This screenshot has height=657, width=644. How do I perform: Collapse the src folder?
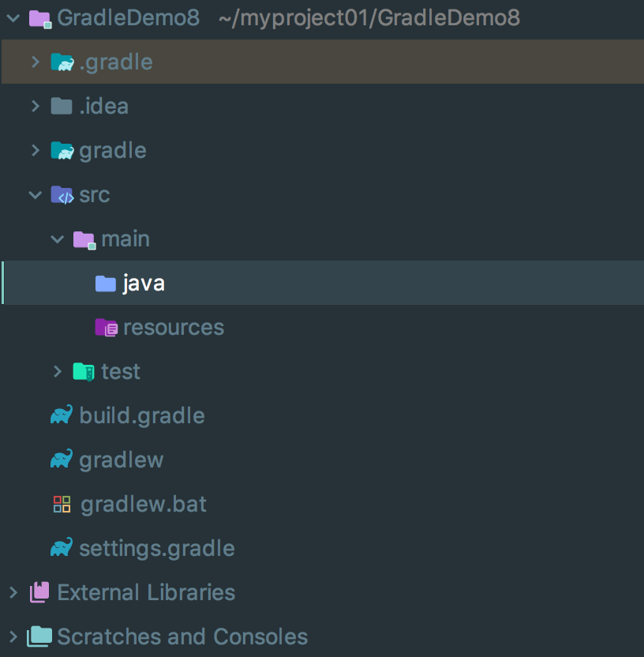point(35,194)
